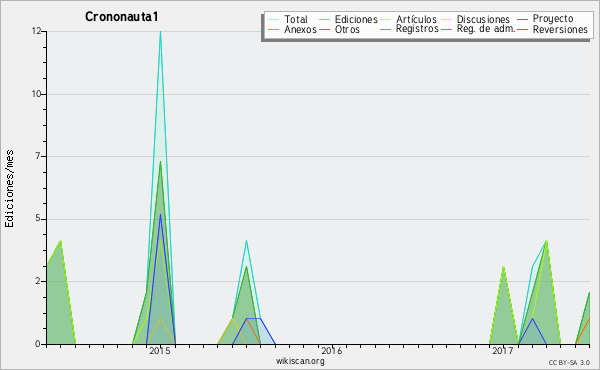Click the wikiscan.org label below the chart

coord(300,360)
